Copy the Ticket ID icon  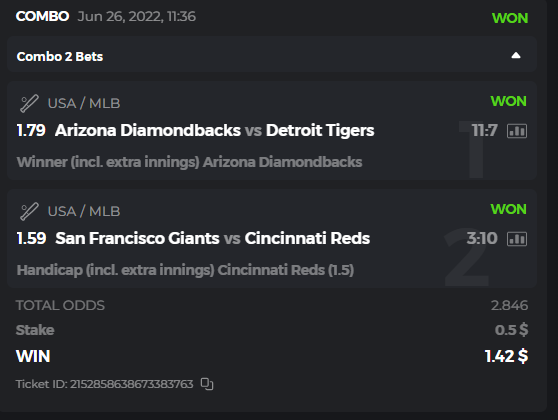click(x=207, y=384)
